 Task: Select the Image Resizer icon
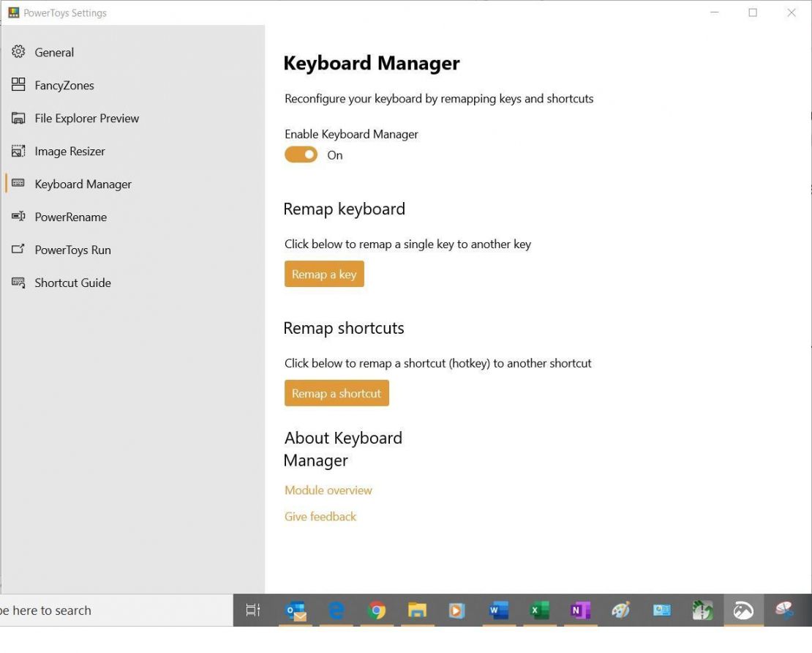click(18, 151)
